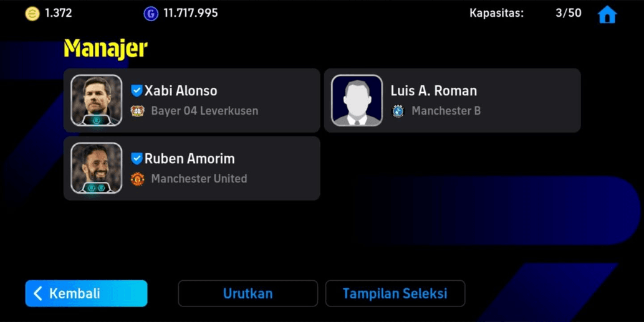Viewport: 644px width, 322px height.
Task: Go back with the Kembali button
Action: [86, 293]
